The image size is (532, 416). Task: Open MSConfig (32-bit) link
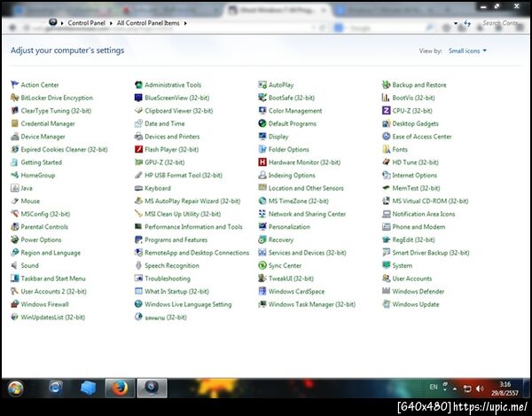(x=45, y=214)
